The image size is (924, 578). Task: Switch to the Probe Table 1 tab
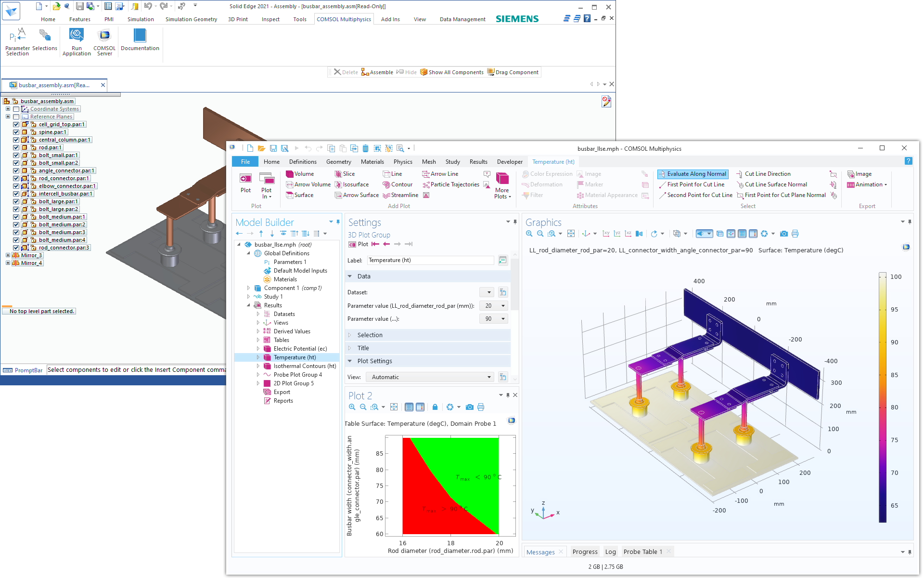[x=642, y=552]
